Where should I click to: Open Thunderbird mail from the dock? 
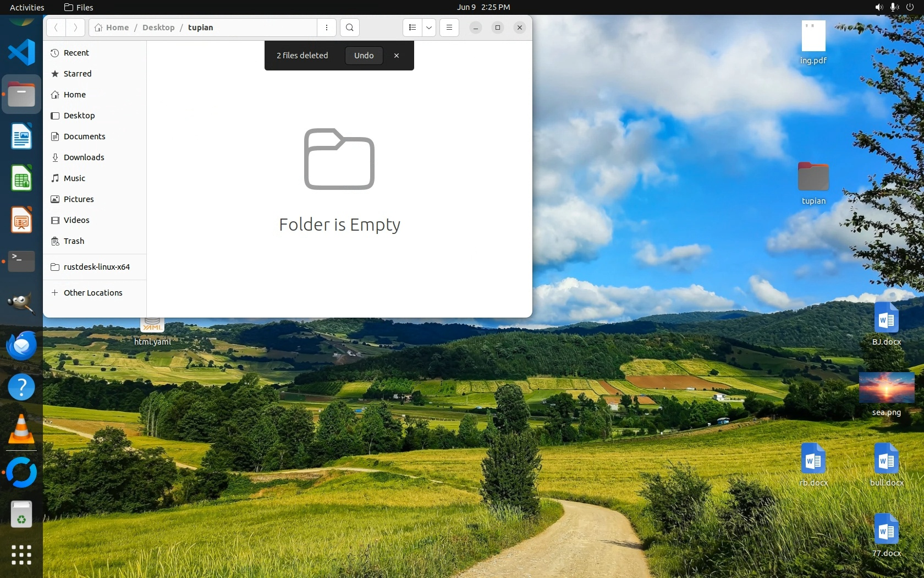point(21,346)
